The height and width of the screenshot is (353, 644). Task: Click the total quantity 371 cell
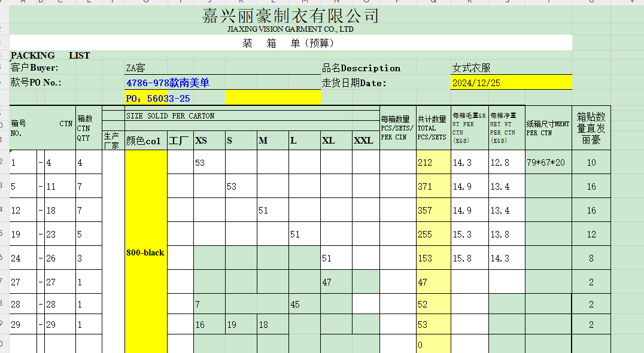tap(433, 187)
